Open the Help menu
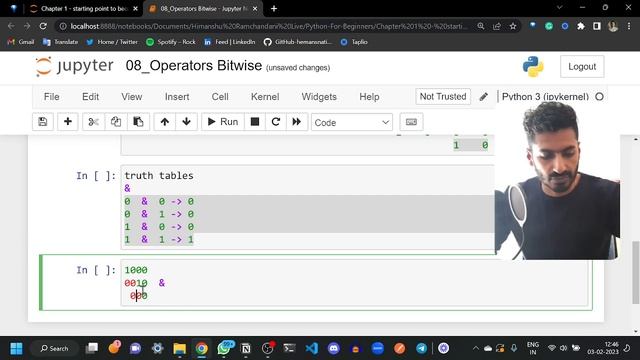This screenshot has width=640, height=360. (369, 97)
